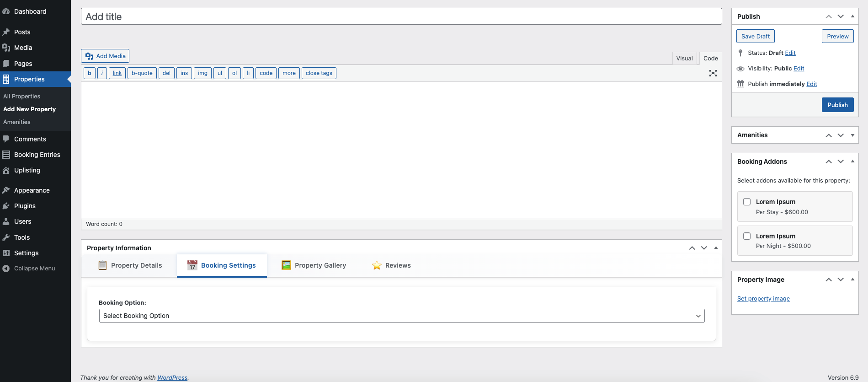The height and width of the screenshot is (382, 868).
Task: Click the Booking Settings calendar icon
Action: [x=192, y=265]
